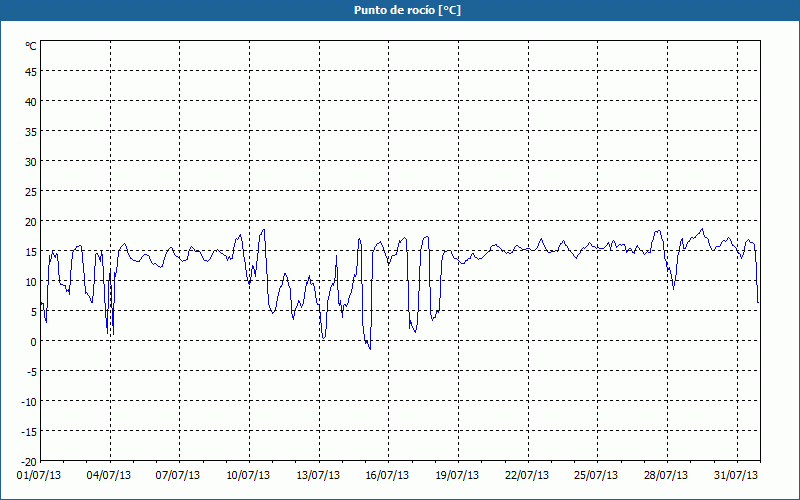The image size is (800, 500).
Task: Select the 19/07/13 date label
Action: (457, 476)
